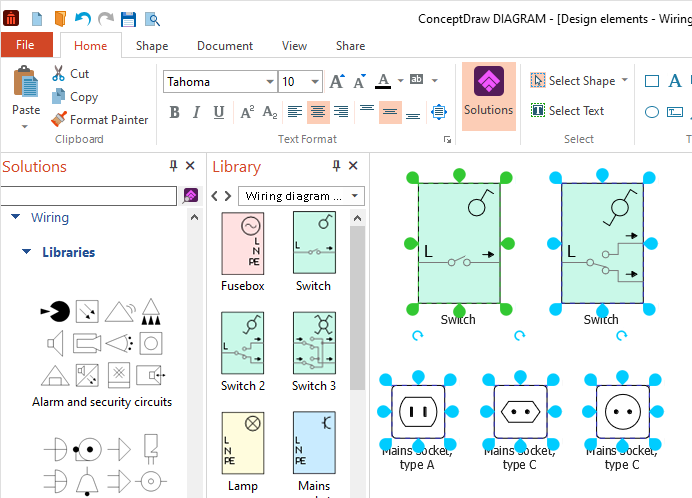Click the text highlight ab icon
This screenshot has height=498, width=692.
417,79
